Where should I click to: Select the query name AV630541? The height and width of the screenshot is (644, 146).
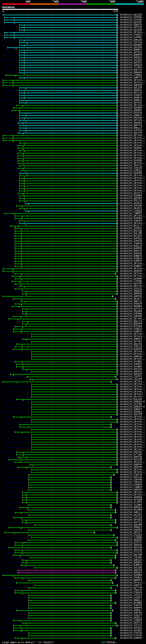[x=8, y=7]
